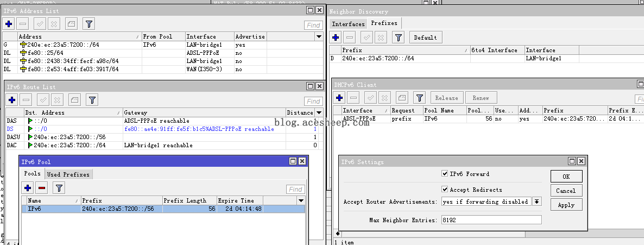Open Used Prefixes tab in IPv6 Pool
The image size is (644, 245).
pyautogui.click(x=68, y=174)
